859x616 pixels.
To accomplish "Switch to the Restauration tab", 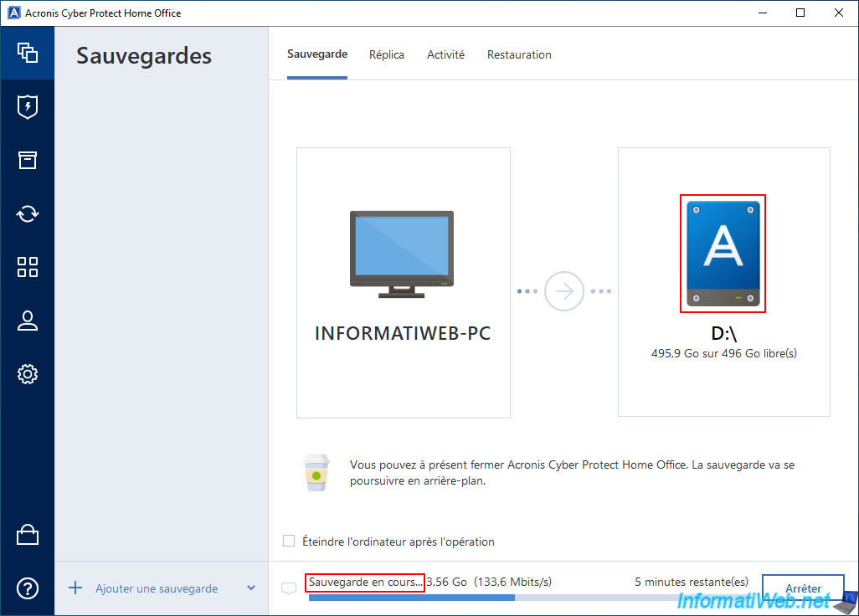I will [x=519, y=54].
